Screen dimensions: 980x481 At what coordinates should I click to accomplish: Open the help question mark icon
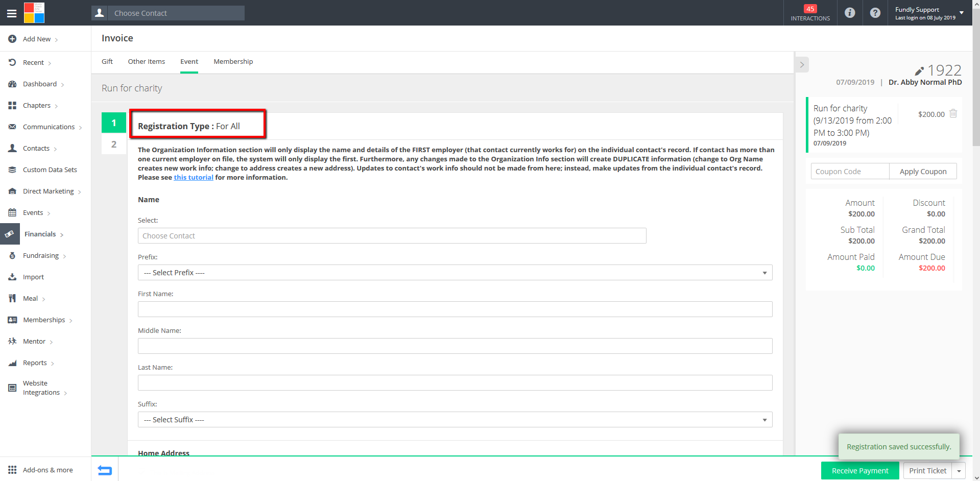[875, 13]
